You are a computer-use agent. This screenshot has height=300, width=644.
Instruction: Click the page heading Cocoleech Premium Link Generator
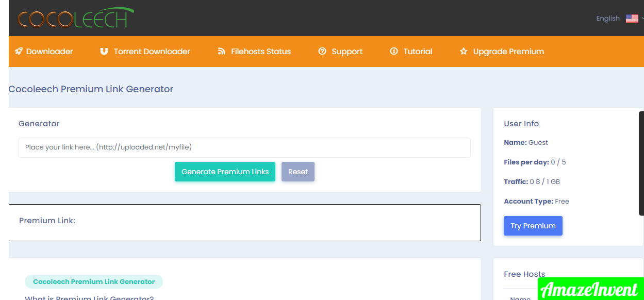coord(91,89)
